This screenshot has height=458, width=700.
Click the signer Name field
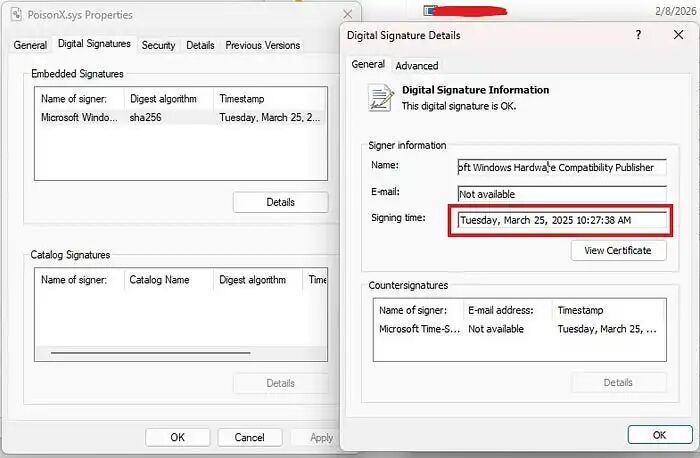coord(562,167)
